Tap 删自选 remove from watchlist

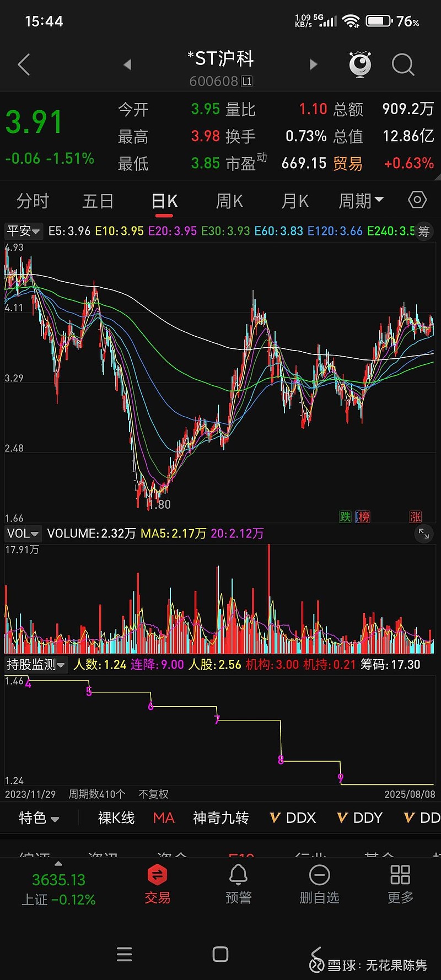[x=319, y=885]
